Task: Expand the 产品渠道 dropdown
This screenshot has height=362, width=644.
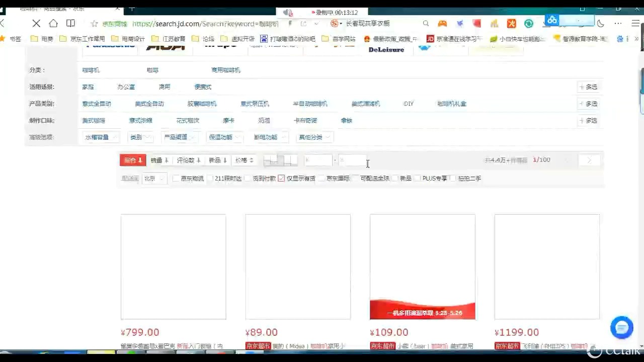Action: (x=180, y=137)
